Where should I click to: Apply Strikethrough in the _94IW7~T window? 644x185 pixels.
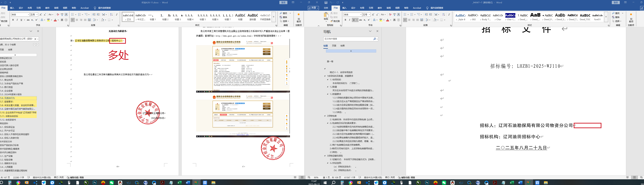360,20
